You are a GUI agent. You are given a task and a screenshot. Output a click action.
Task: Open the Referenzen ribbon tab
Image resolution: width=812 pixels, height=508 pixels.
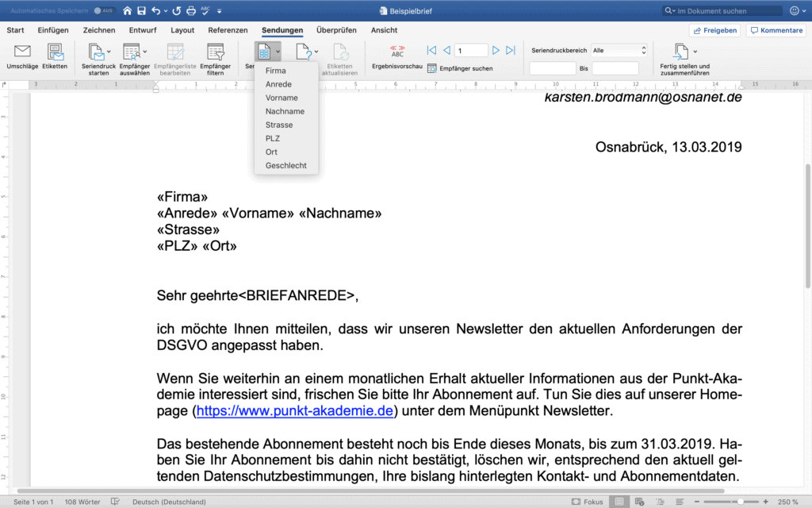(x=228, y=30)
